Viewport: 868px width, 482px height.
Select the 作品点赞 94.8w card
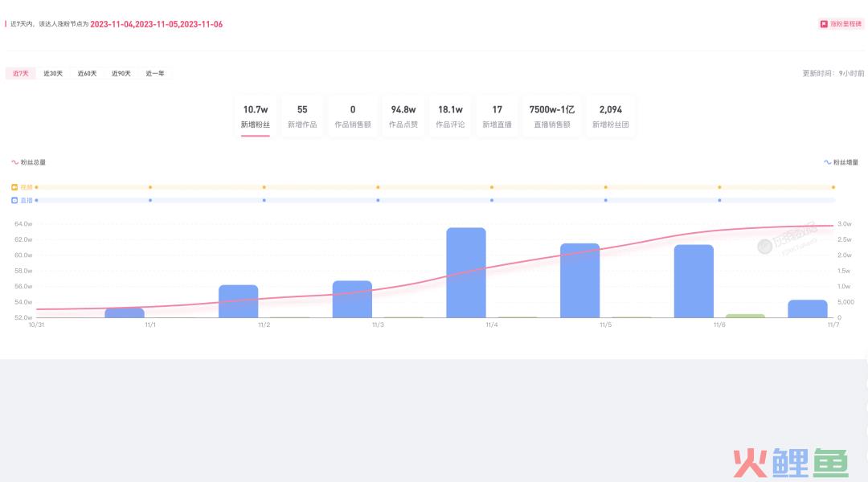(403, 116)
